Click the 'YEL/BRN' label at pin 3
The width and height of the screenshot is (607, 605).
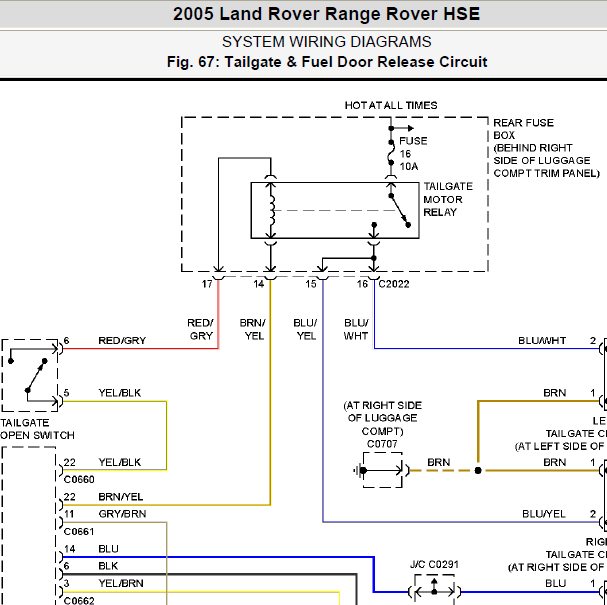121,583
